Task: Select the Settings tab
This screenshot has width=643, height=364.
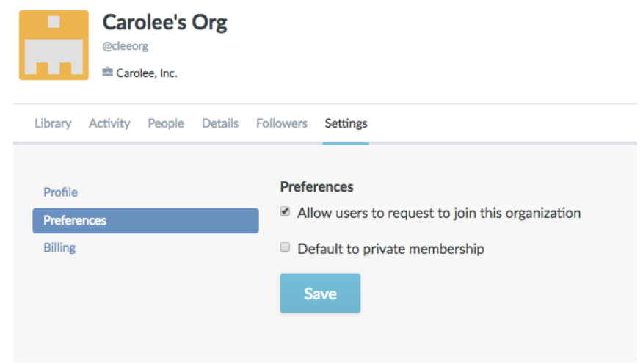Action: click(x=346, y=123)
